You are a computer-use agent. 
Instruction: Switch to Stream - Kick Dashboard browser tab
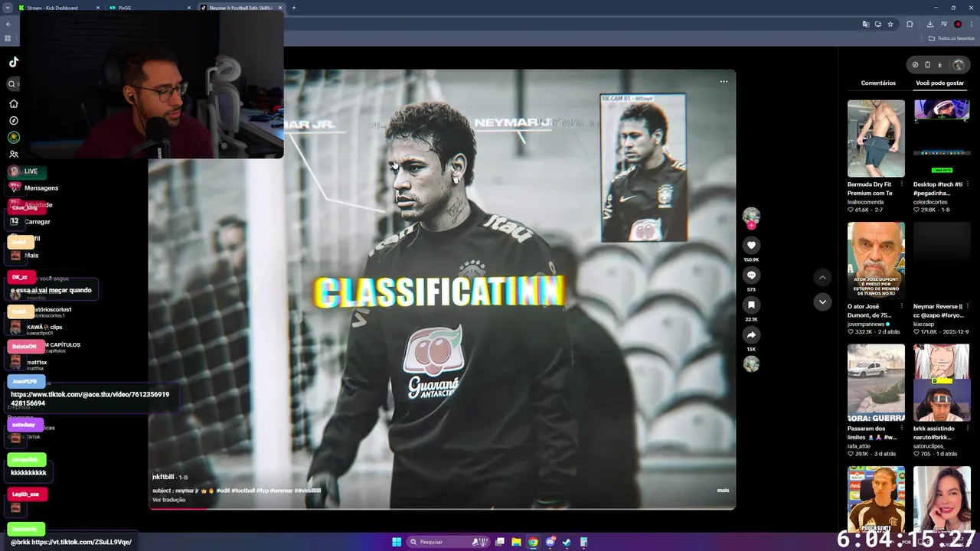click(58, 8)
